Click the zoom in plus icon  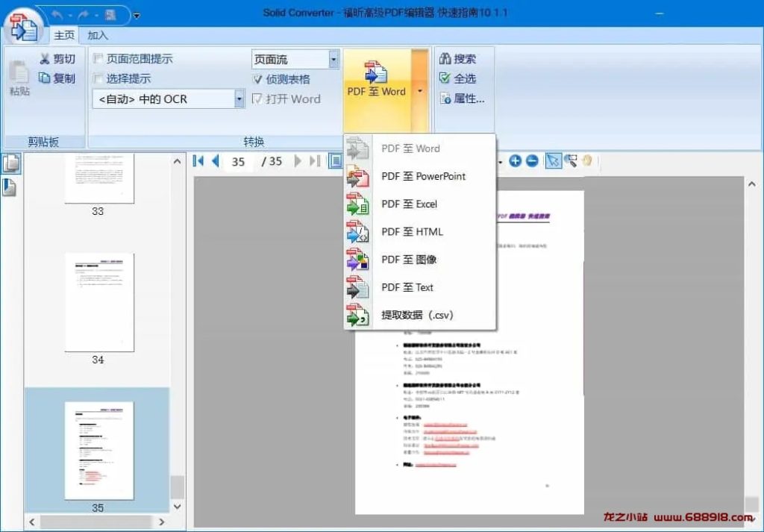515,160
